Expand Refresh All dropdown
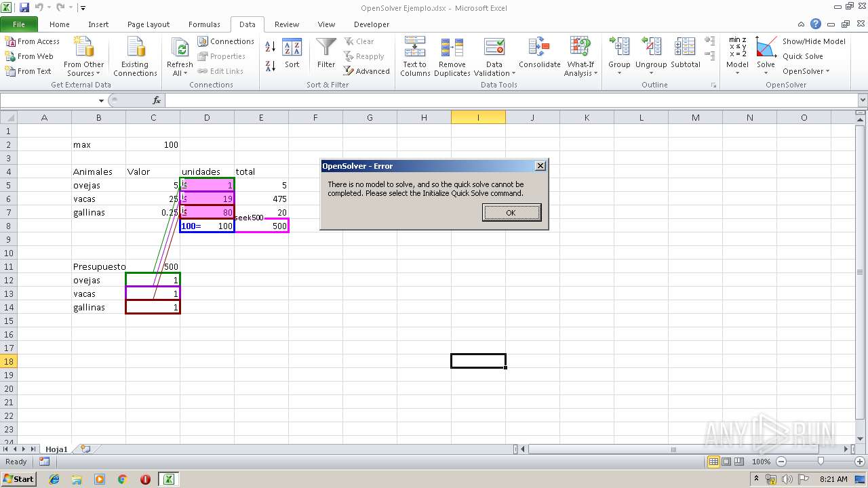This screenshot has height=488, width=868. tap(180, 69)
